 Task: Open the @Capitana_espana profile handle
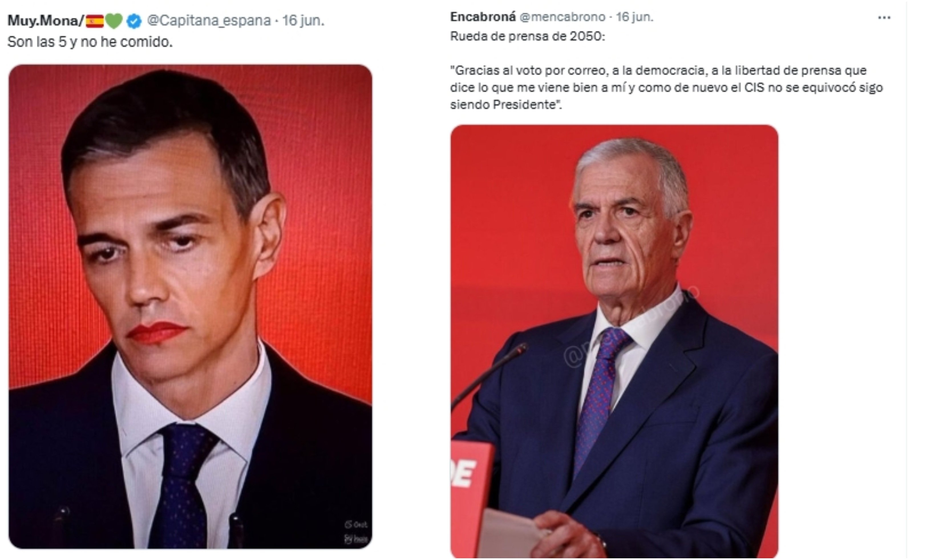click(209, 20)
